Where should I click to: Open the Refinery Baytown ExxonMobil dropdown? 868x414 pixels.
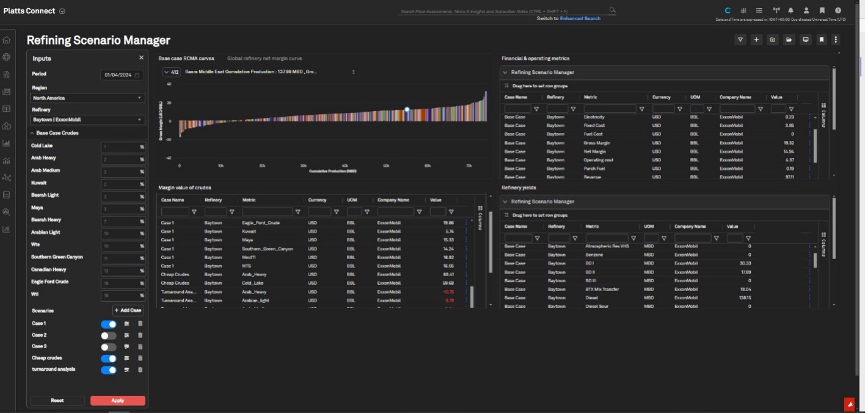tap(88, 120)
